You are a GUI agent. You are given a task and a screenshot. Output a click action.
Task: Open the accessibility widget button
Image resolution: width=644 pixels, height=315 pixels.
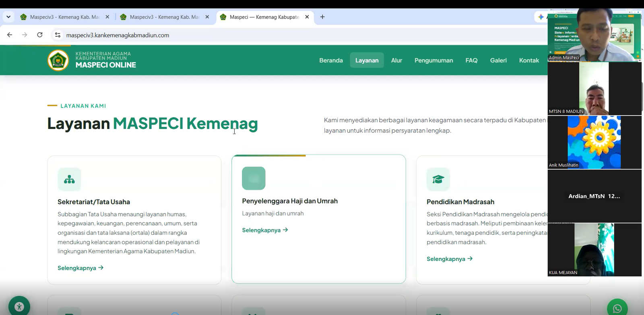pyautogui.click(x=19, y=307)
